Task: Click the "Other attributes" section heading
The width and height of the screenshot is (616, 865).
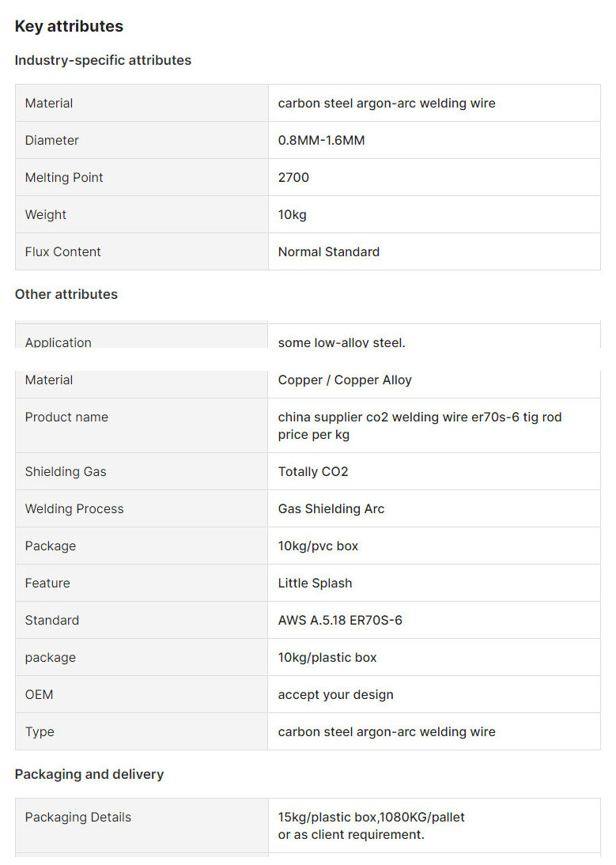Action: pyautogui.click(x=66, y=294)
